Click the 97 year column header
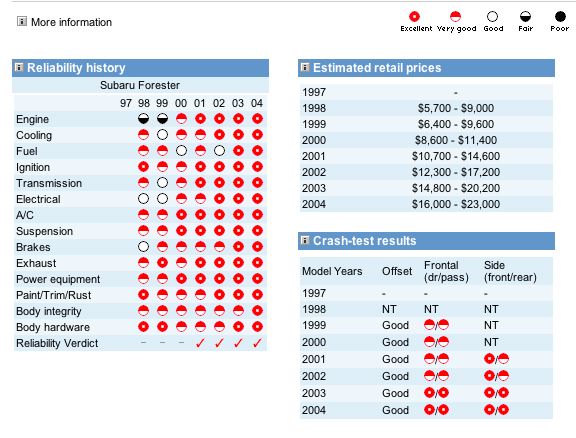 coord(126,103)
